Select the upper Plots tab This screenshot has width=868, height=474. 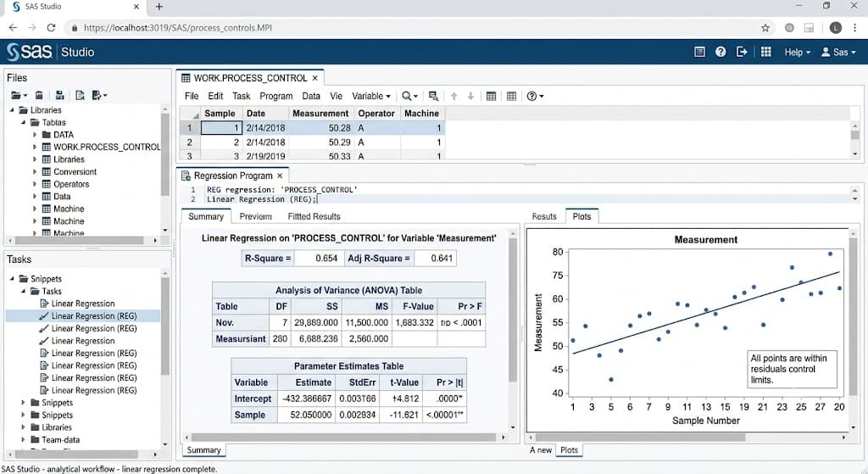[581, 216]
